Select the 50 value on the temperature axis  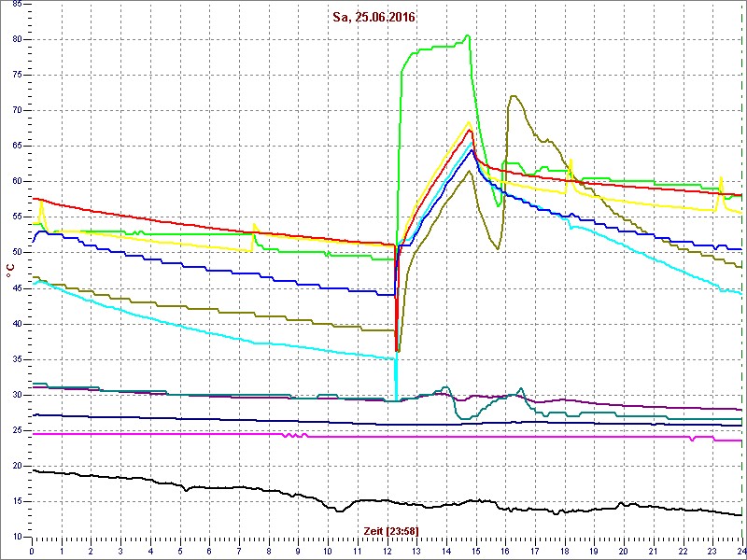(x=16, y=253)
